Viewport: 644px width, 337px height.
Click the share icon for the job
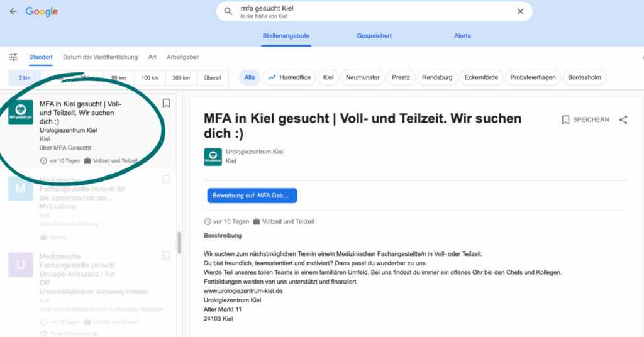623,119
